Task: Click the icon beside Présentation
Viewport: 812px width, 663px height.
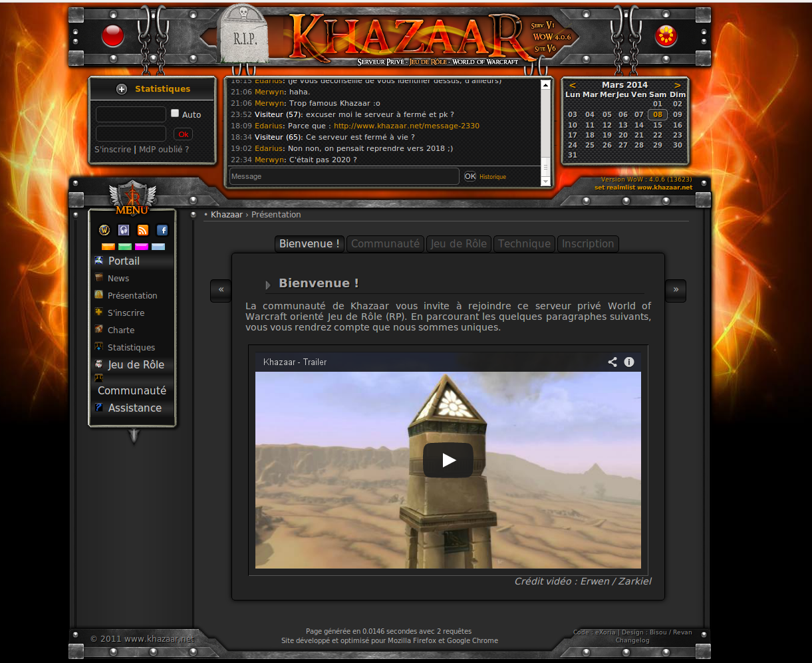Action: (99, 295)
